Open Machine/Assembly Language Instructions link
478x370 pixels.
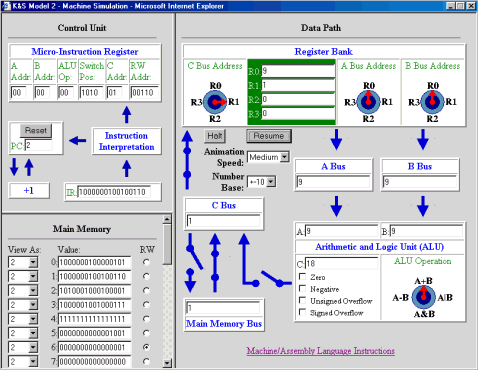click(321, 351)
